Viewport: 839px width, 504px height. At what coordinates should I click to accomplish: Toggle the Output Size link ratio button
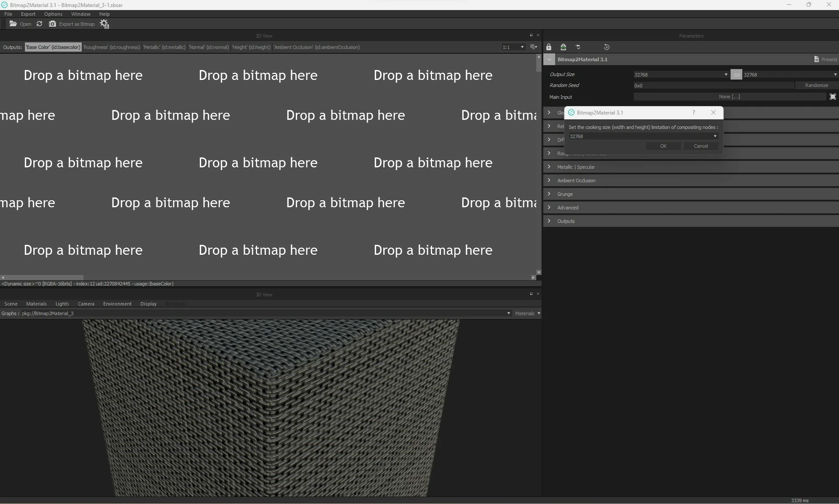pos(736,74)
